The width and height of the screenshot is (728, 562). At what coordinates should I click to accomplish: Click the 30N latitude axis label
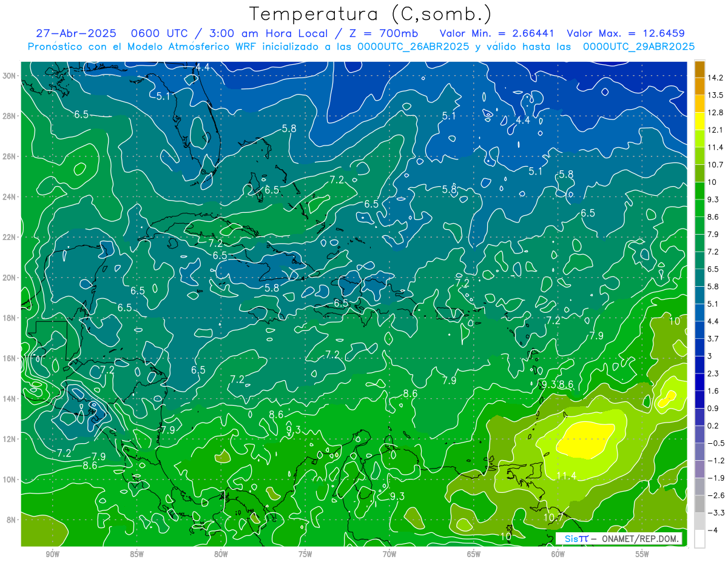10,76
